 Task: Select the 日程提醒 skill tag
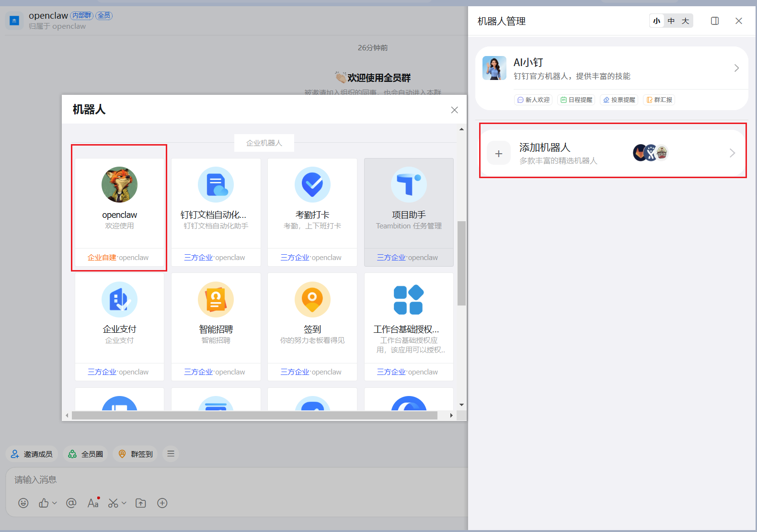click(x=576, y=100)
